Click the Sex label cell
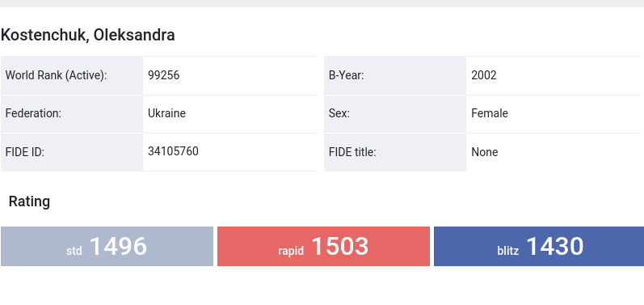 395,114
